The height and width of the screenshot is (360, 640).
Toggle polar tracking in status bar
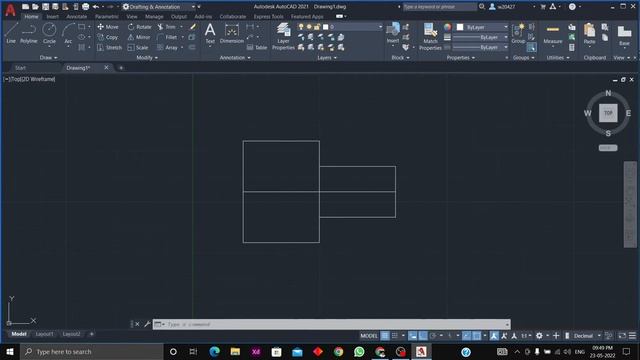pyautogui.click(x=433, y=336)
